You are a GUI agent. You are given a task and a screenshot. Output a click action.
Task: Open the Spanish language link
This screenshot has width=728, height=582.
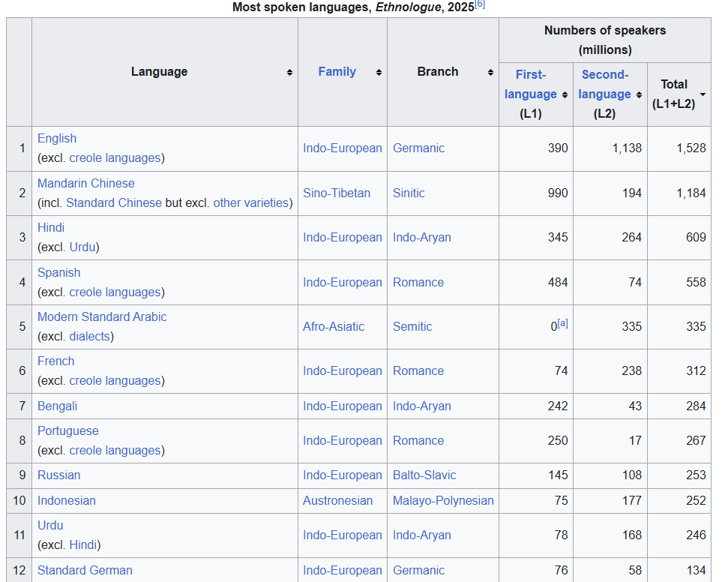[x=59, y=273]
